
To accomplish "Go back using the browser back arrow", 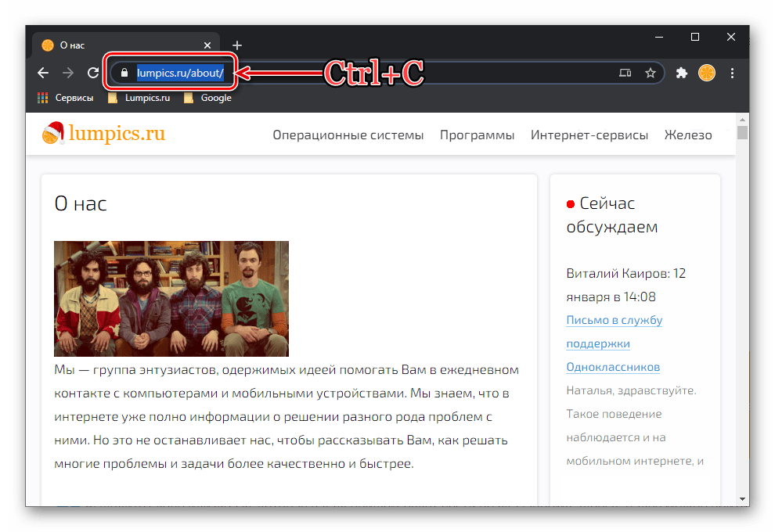I will point(43,73).
